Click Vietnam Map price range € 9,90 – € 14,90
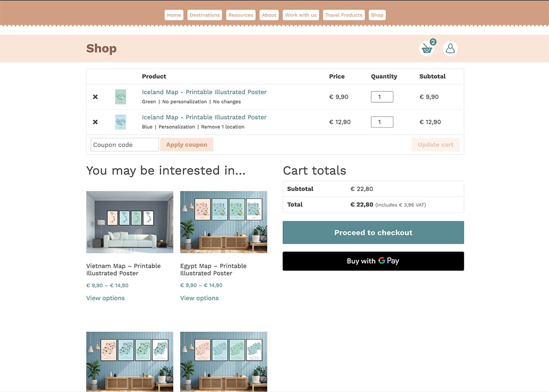Screen dimensions: 549x392 (x=107, y=285)
